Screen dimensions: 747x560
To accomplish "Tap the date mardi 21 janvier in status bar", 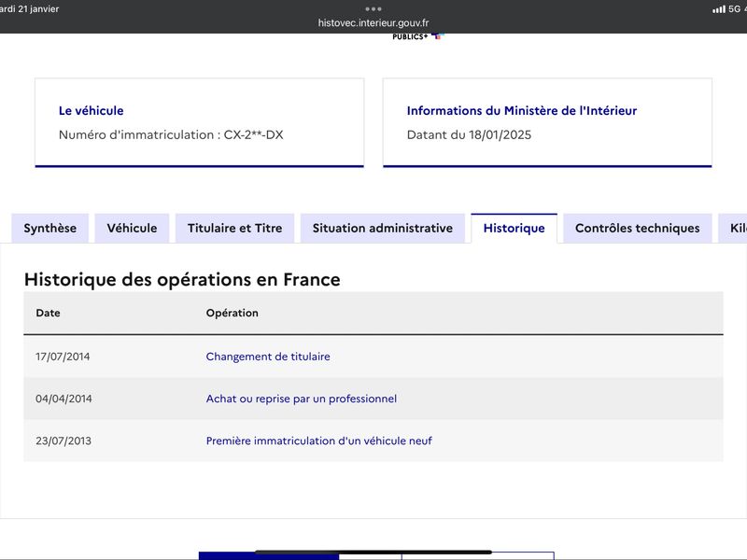I will [30, 8].
